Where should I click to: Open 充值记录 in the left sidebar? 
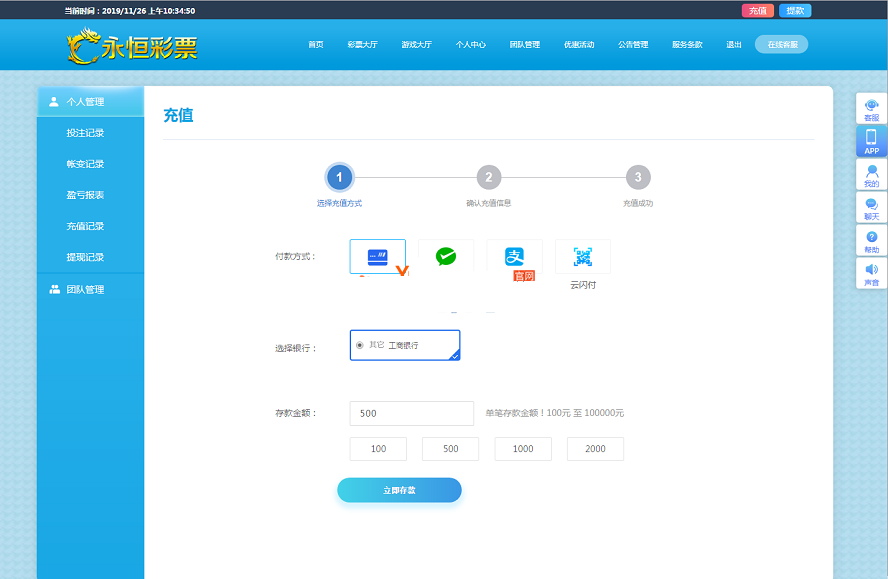(x=85, y=227)
